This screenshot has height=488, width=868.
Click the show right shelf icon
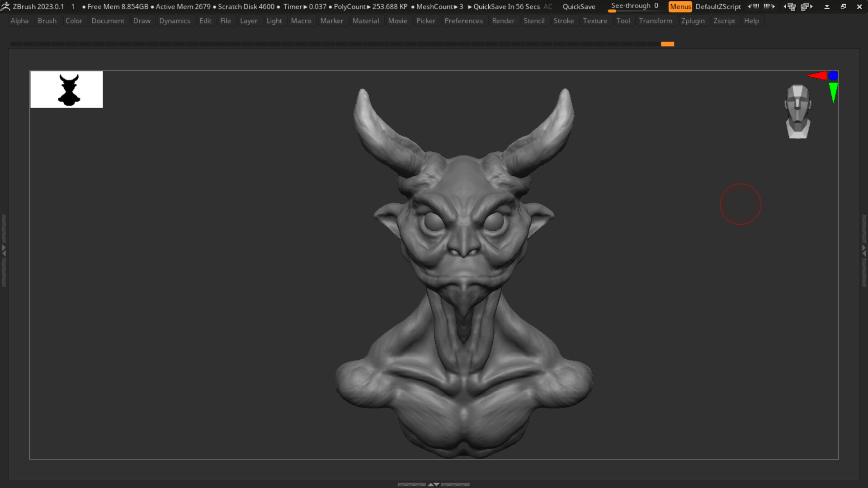point(769,6)
